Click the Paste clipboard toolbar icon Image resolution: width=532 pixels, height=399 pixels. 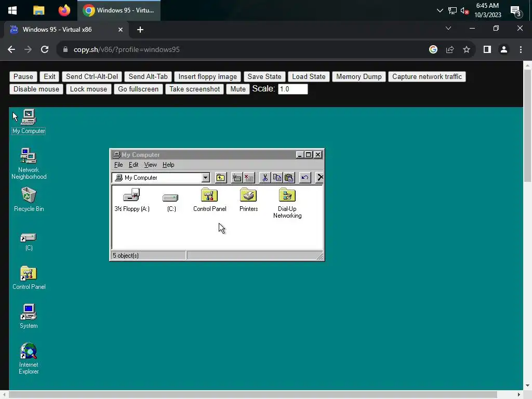[x=289, y=178]
